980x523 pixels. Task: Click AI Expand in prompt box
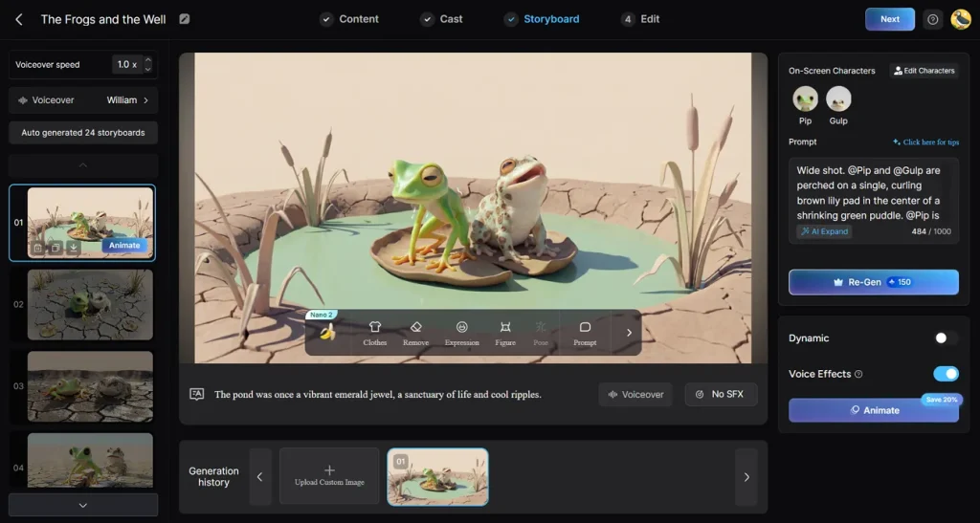(x=824, y=231)
